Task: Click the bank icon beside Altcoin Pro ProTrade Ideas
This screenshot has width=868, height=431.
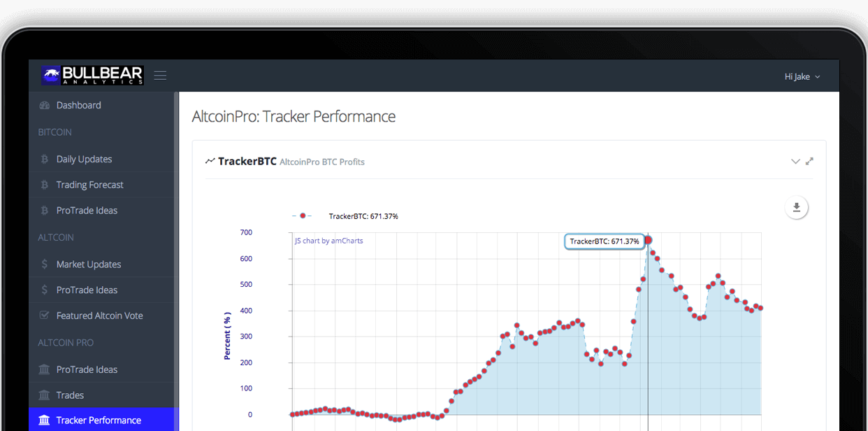Action: [45, 369]
